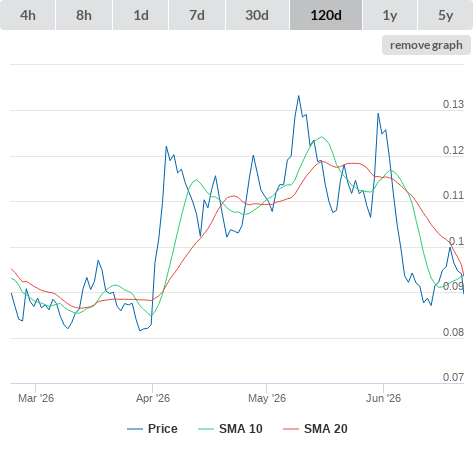This screenshot has width=474, height=455.
Task: Click the active 120d tab
Action: pyautogui.click(x=326, y=15)
